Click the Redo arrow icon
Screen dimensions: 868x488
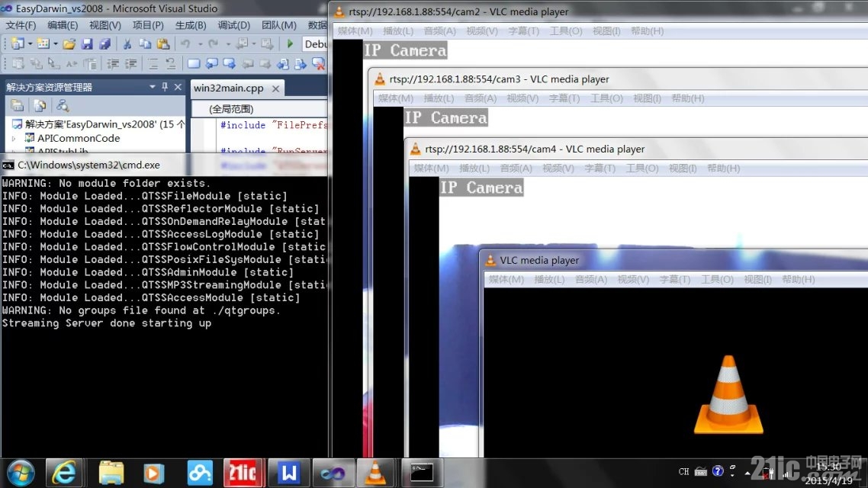click(213, 43)
